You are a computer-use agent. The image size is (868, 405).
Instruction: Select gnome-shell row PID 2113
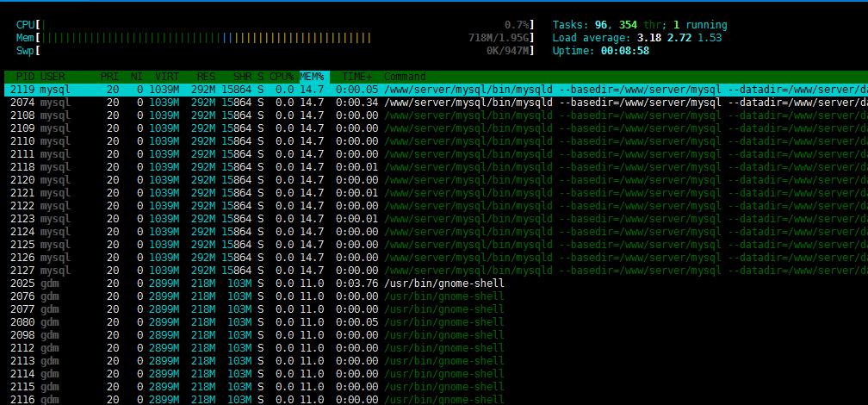436,361
